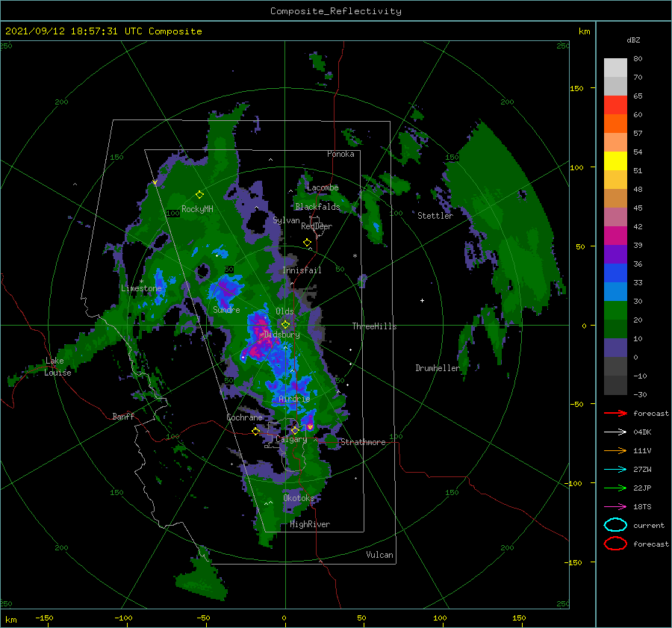Click the cyan current ellipse icon

(615, 525)
